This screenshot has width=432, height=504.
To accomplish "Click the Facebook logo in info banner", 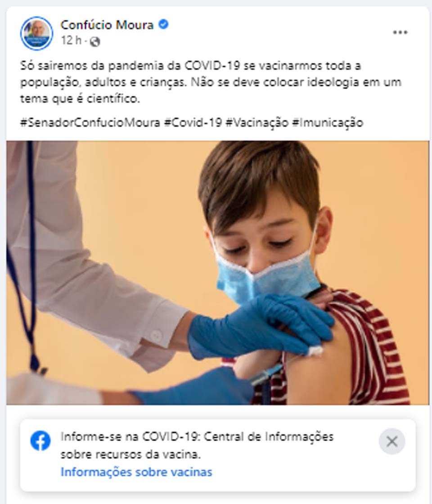I will click(x=40, y=441).
